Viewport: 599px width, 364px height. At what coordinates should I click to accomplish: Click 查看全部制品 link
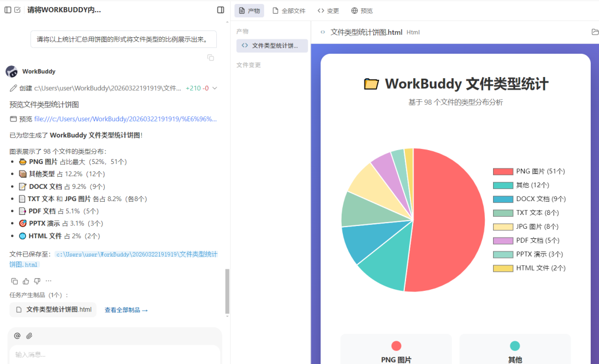126,310
